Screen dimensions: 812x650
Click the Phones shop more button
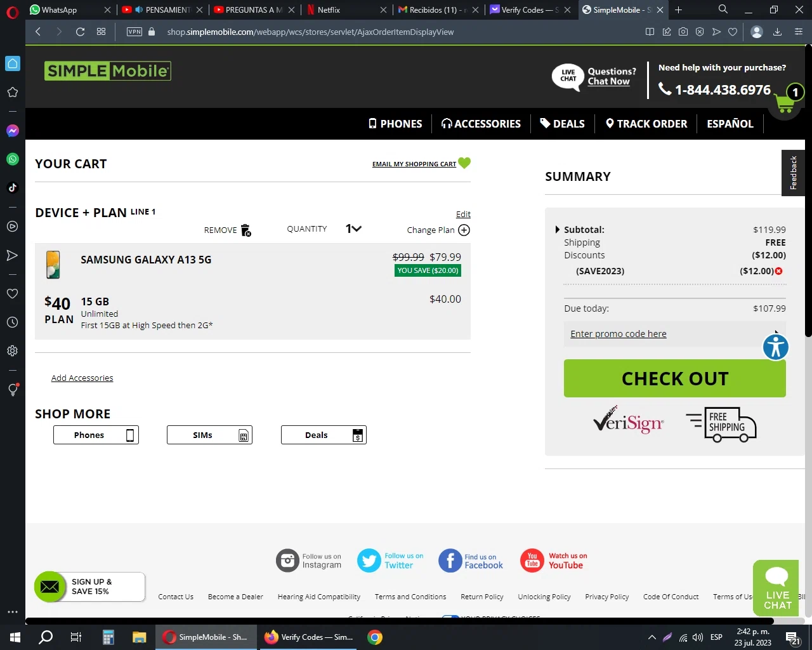(96, 435)
